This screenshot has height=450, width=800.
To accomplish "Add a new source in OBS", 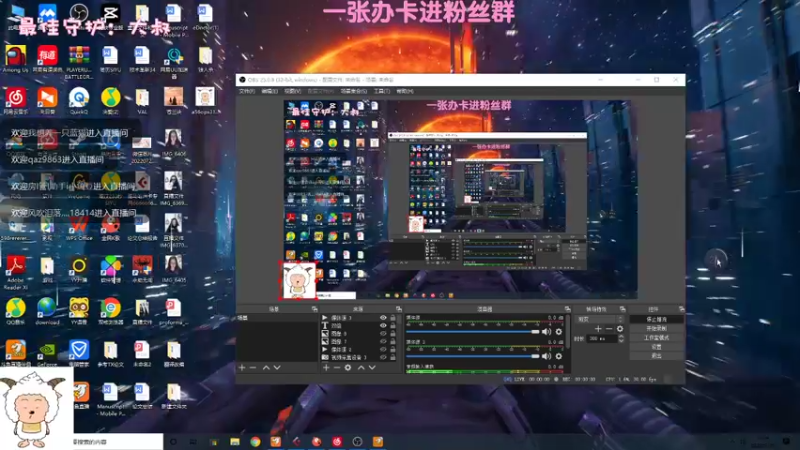I will [x=326, y=367].
